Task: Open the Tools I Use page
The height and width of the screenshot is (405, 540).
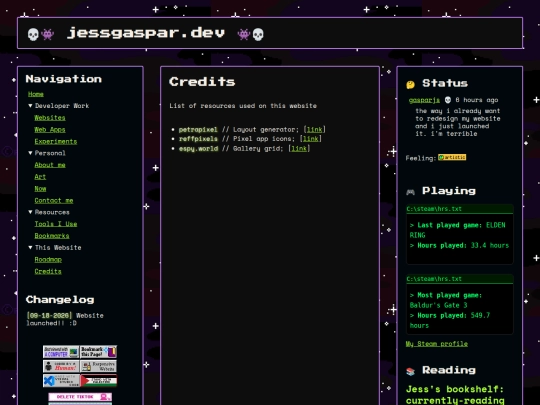Action: [x=56, y=224]
